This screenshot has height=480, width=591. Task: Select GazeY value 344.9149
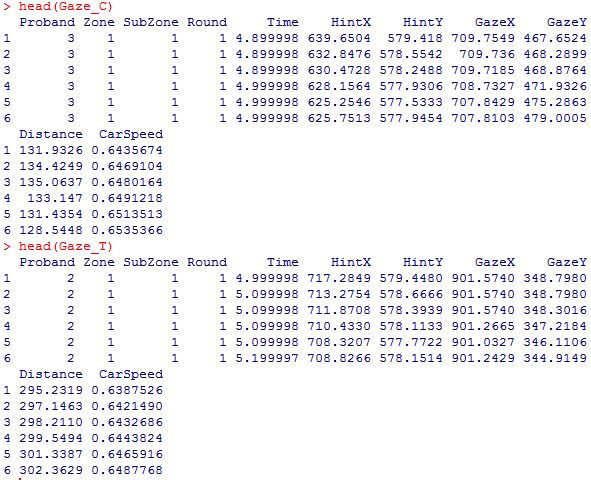click(x=555, y=358)
